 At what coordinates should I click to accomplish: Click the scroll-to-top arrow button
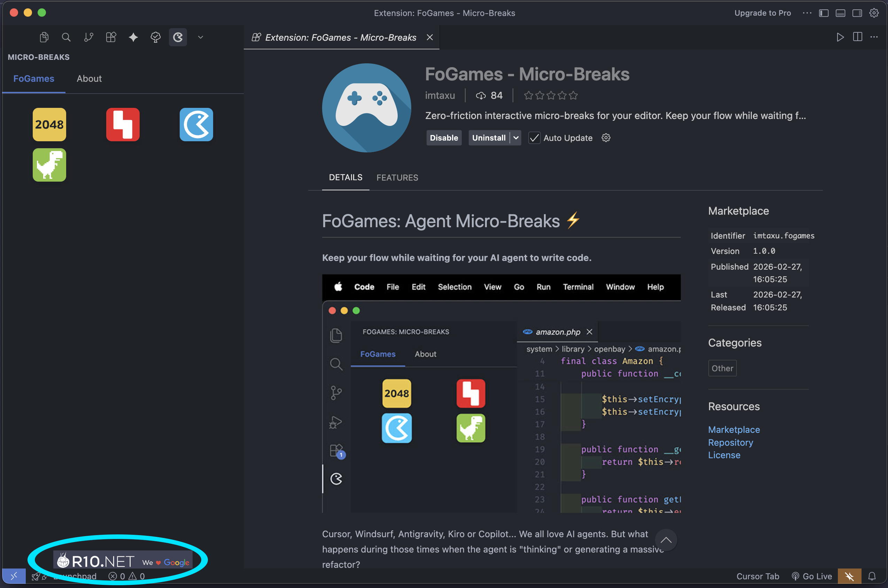[666, 540]
